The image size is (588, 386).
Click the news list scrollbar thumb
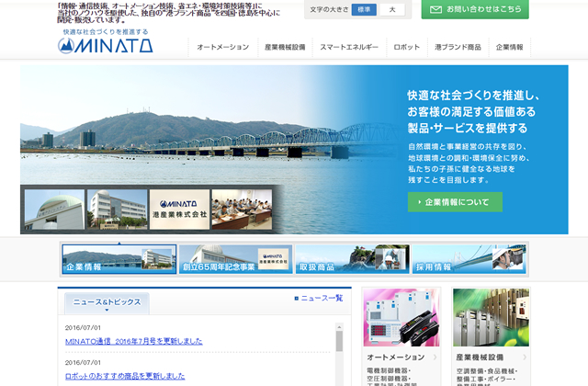pos(339,341)
